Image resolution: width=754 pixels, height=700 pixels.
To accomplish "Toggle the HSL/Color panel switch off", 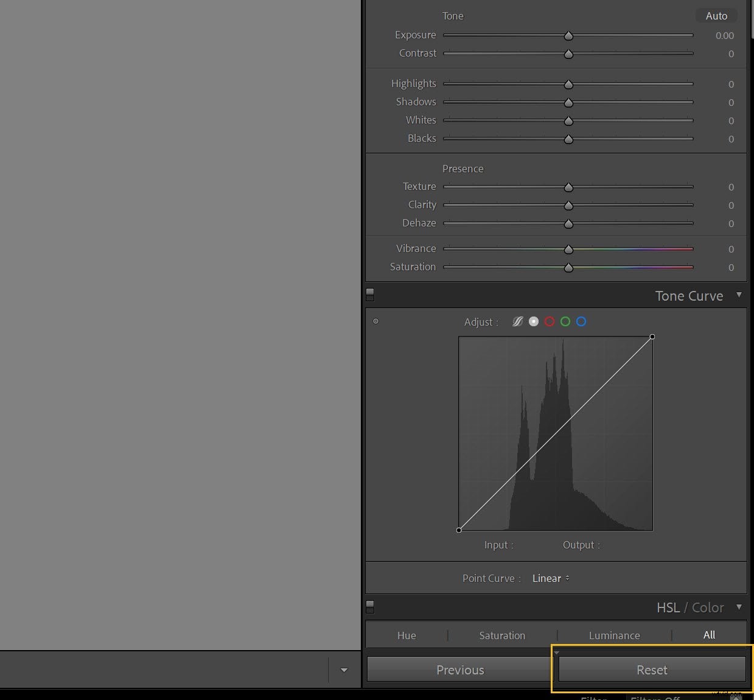I will click(x=369, y=606).
